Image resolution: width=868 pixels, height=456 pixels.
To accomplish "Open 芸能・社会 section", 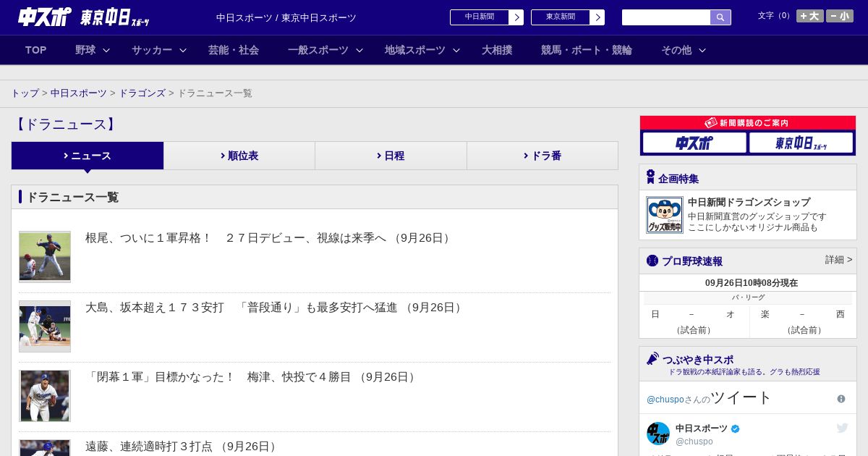I will coord(234,50).
